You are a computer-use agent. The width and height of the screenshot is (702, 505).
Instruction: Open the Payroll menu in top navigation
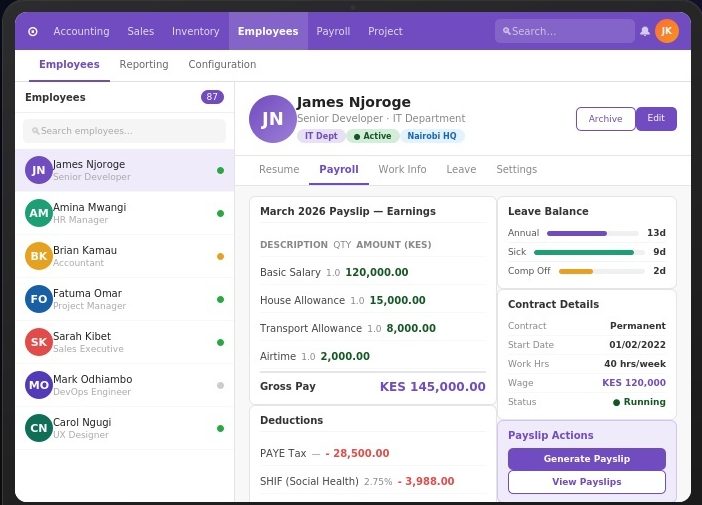pyautogui.click(x=333, y=31)
